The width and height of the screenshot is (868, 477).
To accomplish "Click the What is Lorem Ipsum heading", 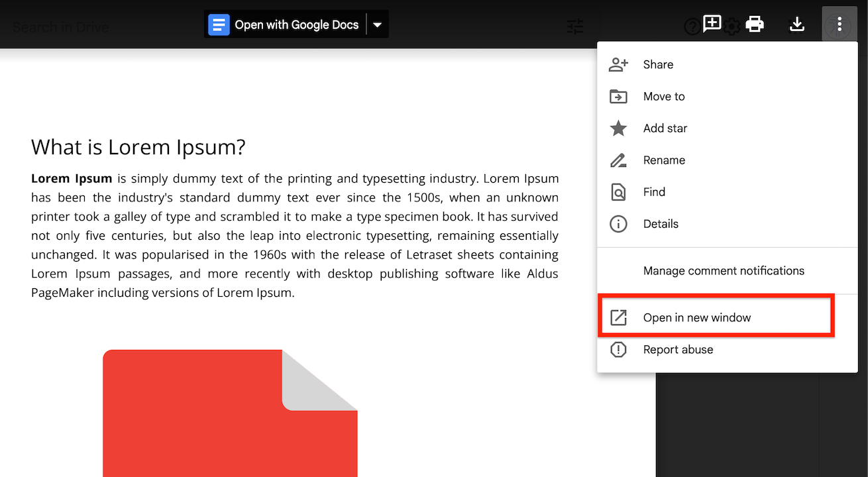I will click(138, 146).
